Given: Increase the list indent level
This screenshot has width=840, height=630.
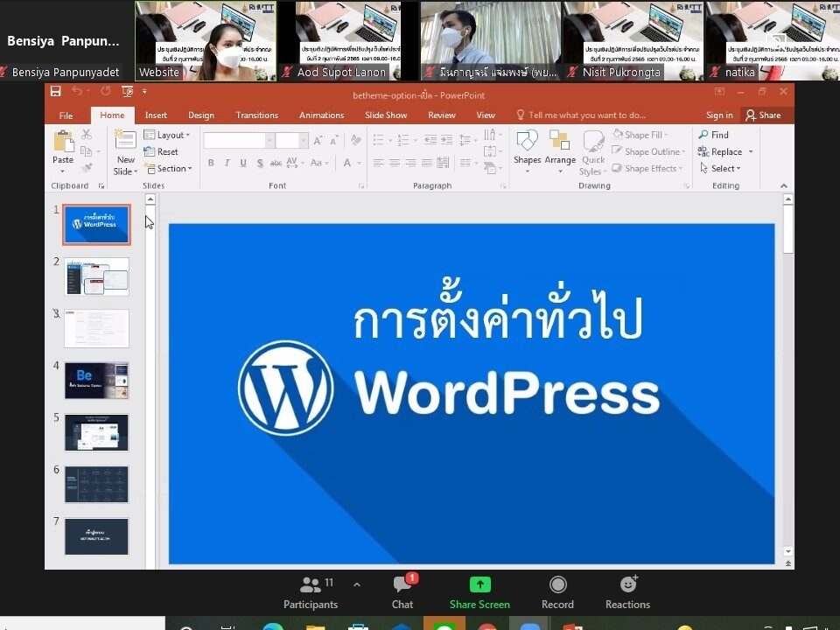Looking at the screenshot, I should [x=447, y=140].
